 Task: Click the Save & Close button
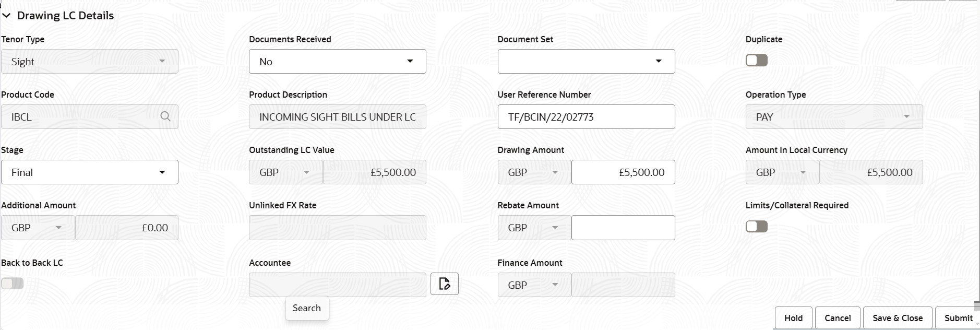coord(897,318)
